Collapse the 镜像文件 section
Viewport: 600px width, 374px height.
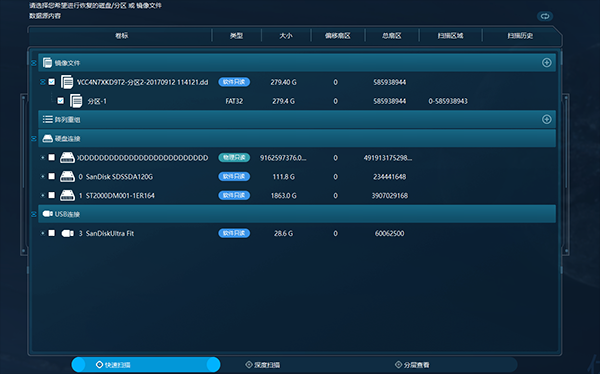click(x=34, y=63)
